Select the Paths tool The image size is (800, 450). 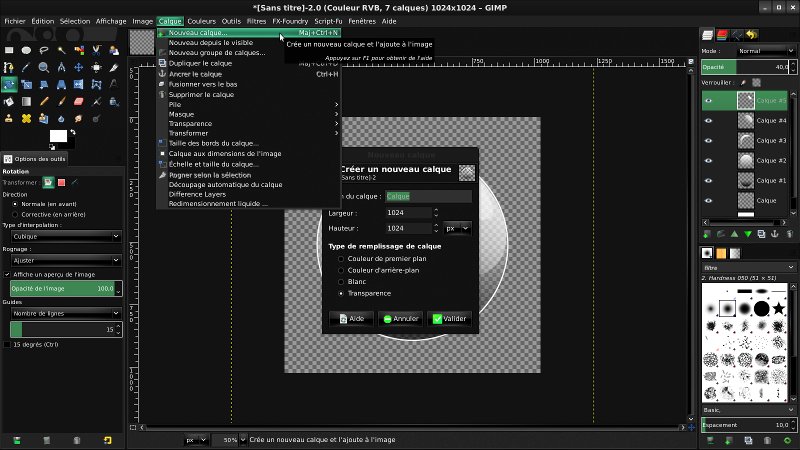point(9,67)
